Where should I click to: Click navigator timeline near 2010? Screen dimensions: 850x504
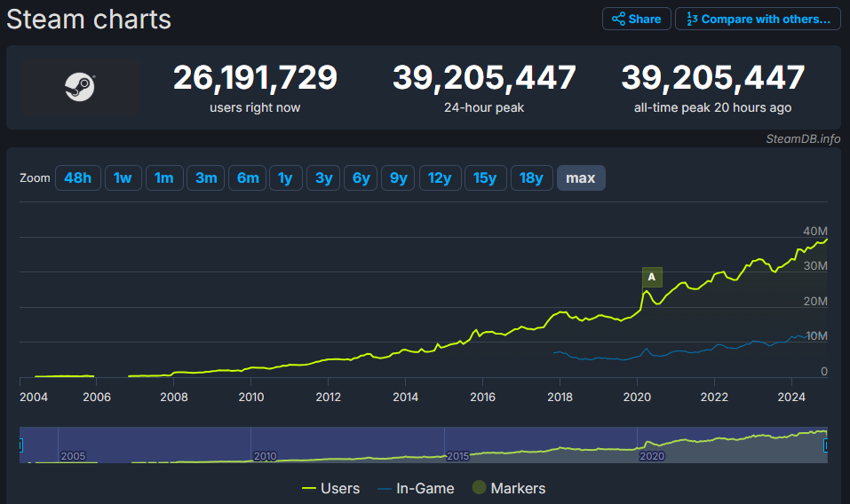click(x=265, y=456)
